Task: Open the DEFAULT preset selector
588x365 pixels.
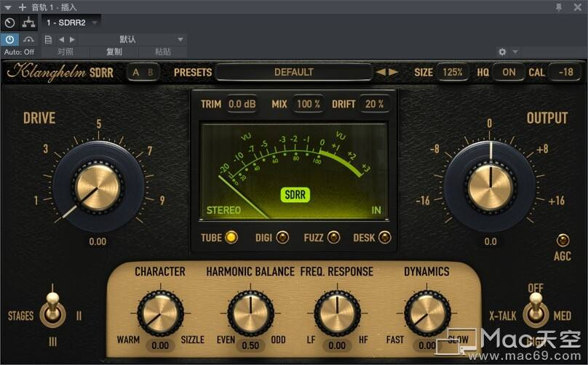Action: coord(293,72)
